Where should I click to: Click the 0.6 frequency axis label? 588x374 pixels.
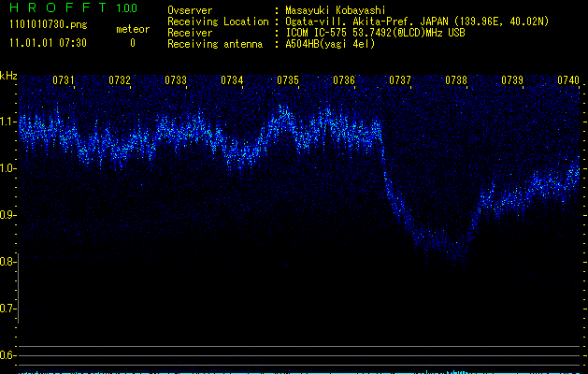pyautogui.click(x=8, y=355)
